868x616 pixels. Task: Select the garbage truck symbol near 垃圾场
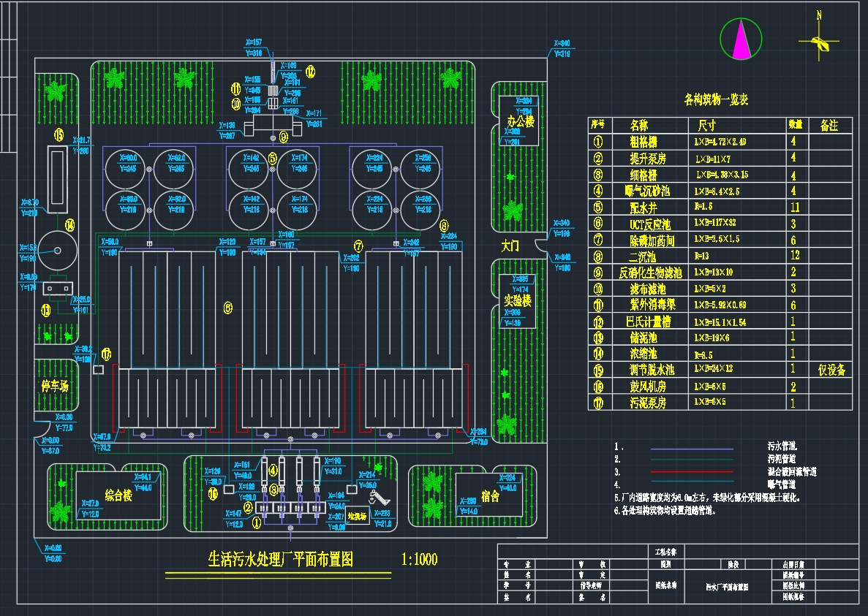[380, 497]
